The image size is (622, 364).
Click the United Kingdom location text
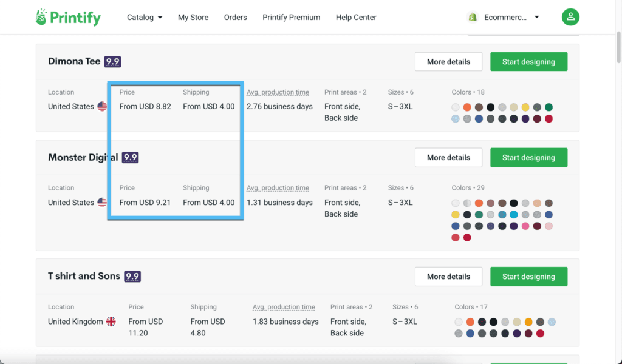(75, 322)
